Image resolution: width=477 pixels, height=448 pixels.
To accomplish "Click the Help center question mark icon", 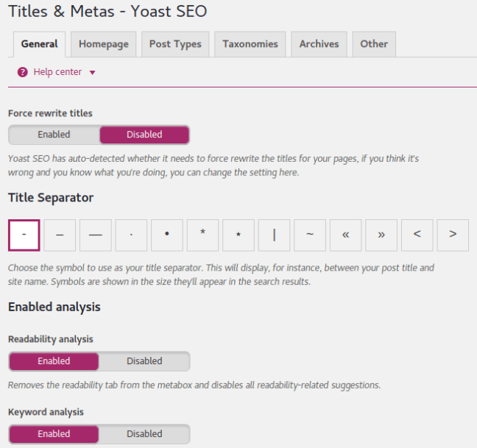I will tap(23, 72).
